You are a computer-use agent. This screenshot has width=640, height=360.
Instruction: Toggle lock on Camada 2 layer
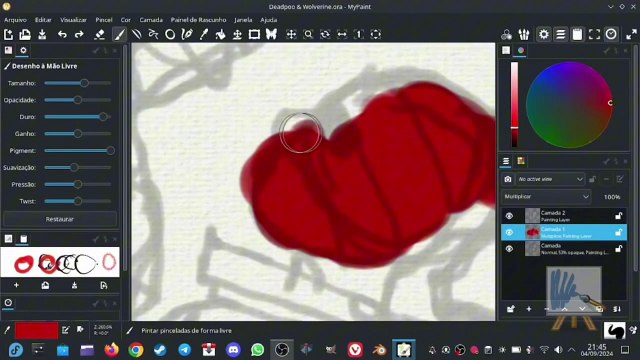tap(619, 216)
